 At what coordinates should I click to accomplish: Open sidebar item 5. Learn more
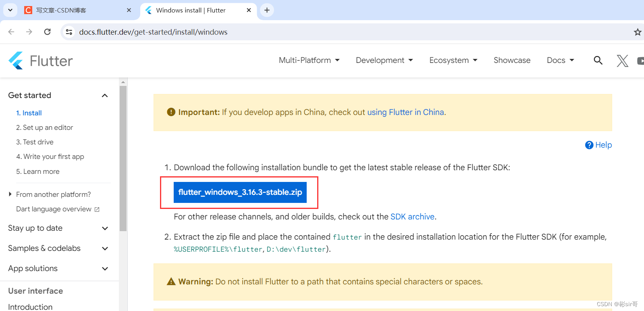click(x=38, y=171)
